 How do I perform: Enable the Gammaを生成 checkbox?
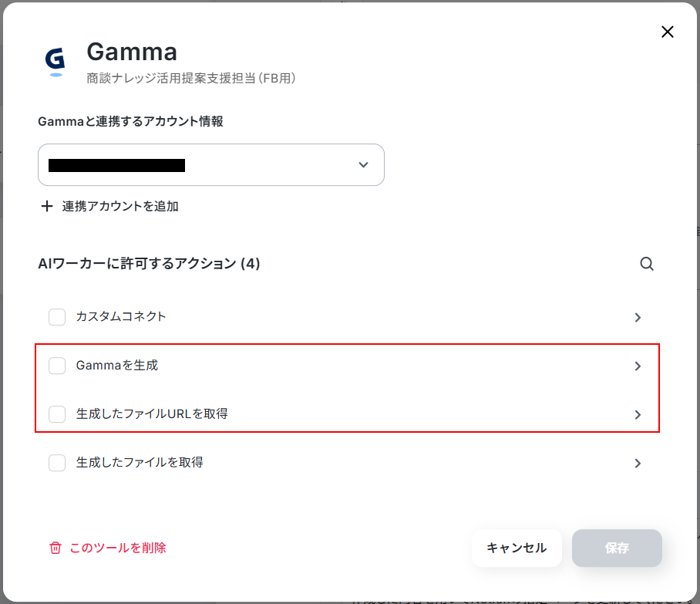[57, 366]
